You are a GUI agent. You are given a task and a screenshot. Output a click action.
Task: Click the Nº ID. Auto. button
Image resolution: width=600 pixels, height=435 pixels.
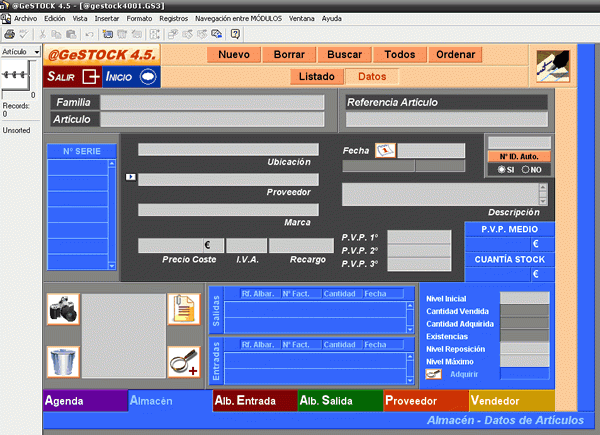coord(519,156)
